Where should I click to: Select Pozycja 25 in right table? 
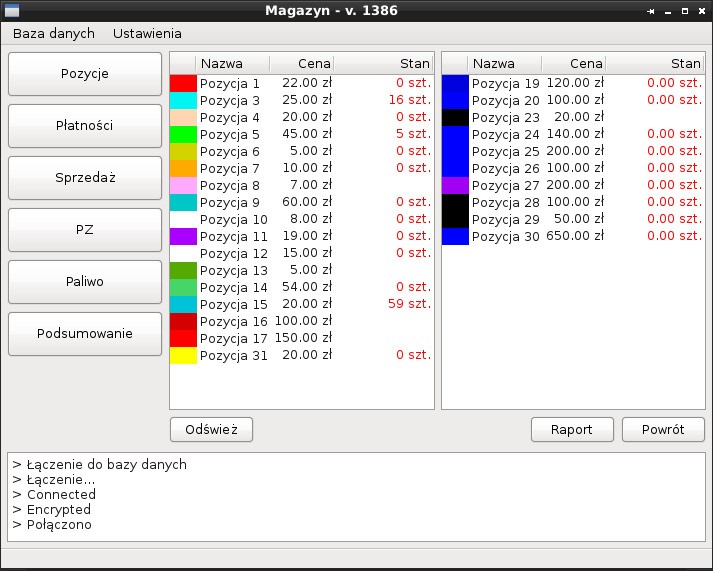[506, 151]
